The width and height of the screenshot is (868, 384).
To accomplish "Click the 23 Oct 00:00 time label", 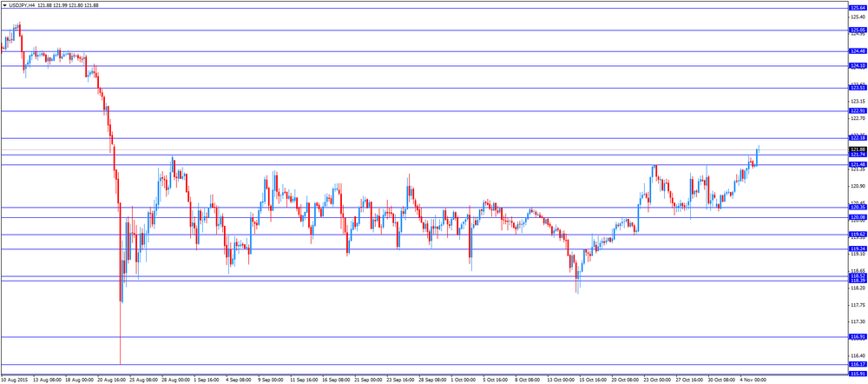I will tap(658, 381).
